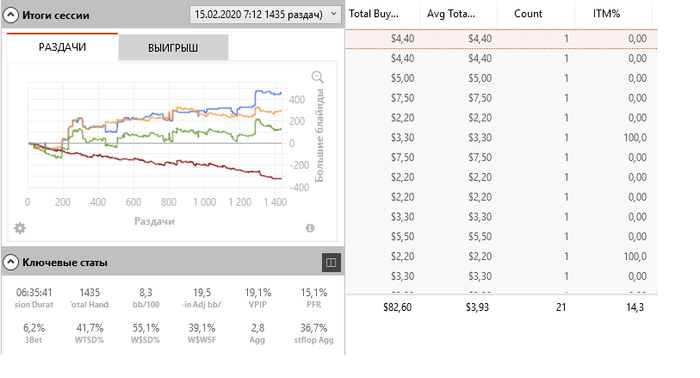Image resolution: width=700 pixels, height=378 pixels.
Task: Click the VPIP 19,1% stat
Action: click(258, 298)
